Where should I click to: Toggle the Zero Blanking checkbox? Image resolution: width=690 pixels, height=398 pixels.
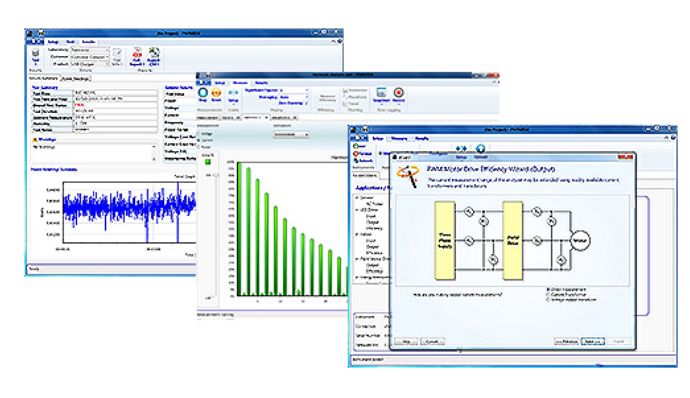pyautogui.click(x=307, y=103)
